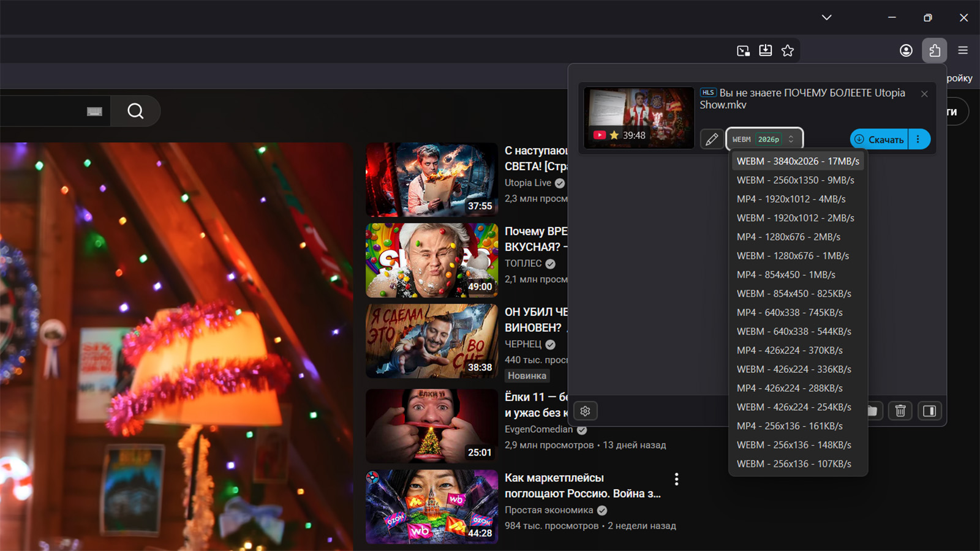Image resolution: width=980 pixels, height=551 pixels.
Task: Open the browser account profile icon
Action: (x=906, y=51)
